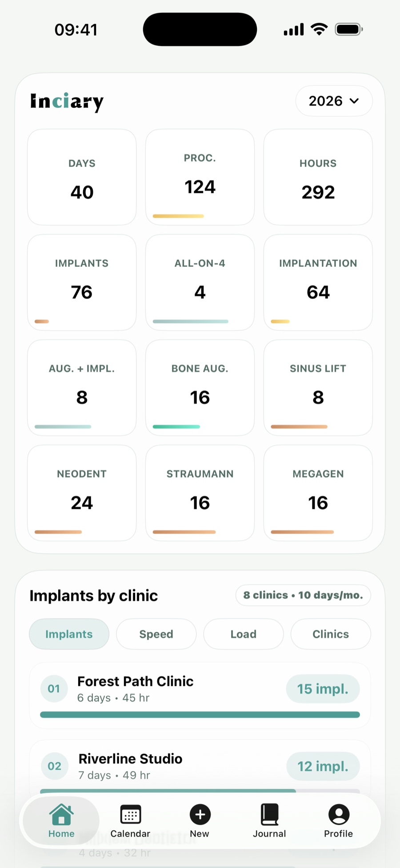The width and height of the screenshot is (400, 868).
Task: Open the Journal book icon
Action: pos(269,815)
